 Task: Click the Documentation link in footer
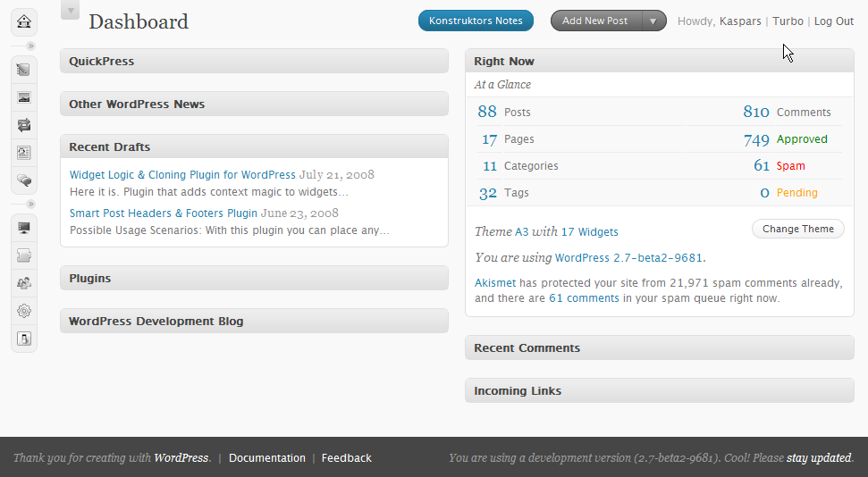(266, 458)
